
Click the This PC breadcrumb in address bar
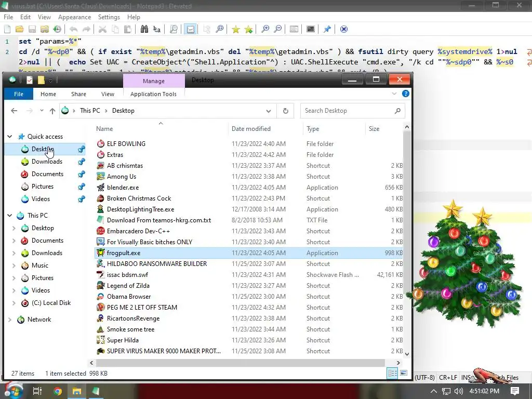[x=90, y=111]
